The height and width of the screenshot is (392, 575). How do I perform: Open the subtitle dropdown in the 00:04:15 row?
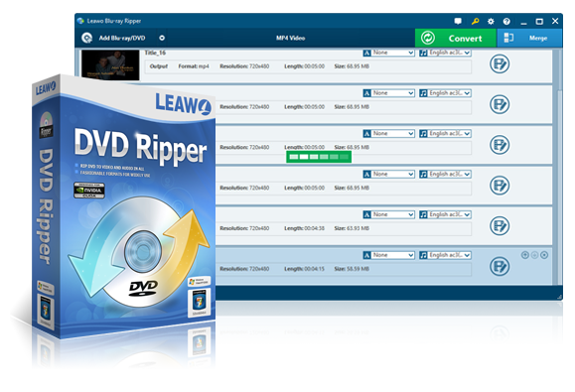click(x=393, y=255)
